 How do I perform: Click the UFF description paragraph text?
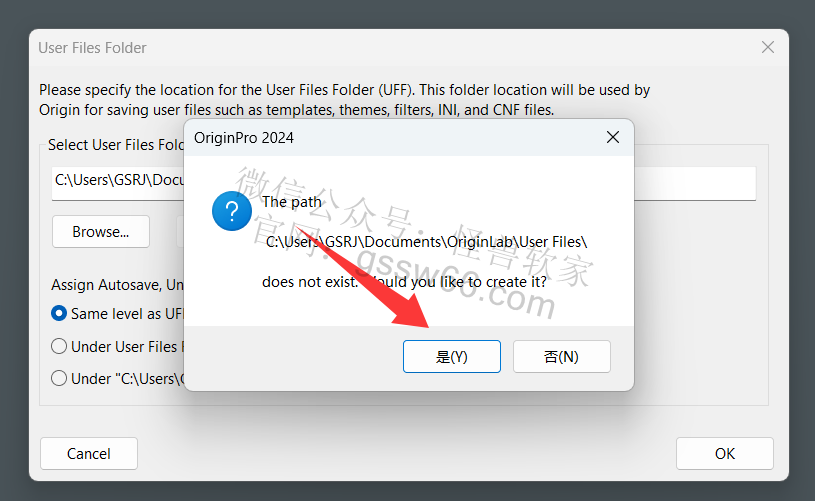tap(345, 100)
